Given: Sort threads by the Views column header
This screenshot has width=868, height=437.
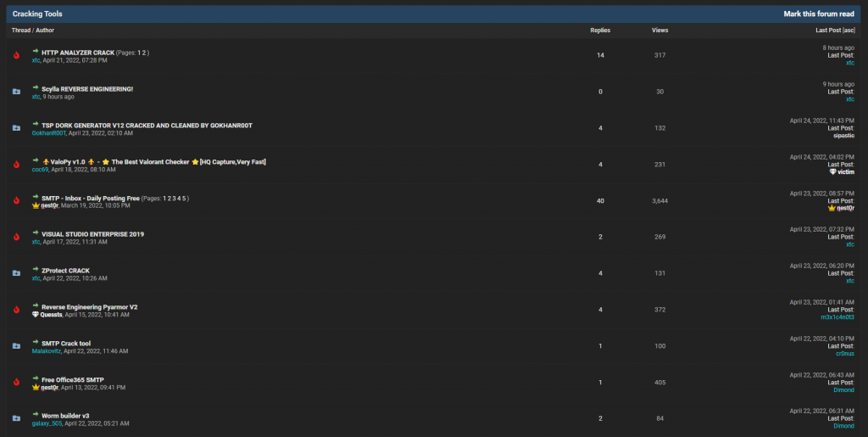Looking at the screenshot, I should pyautogui.click(x=659, y=31).
